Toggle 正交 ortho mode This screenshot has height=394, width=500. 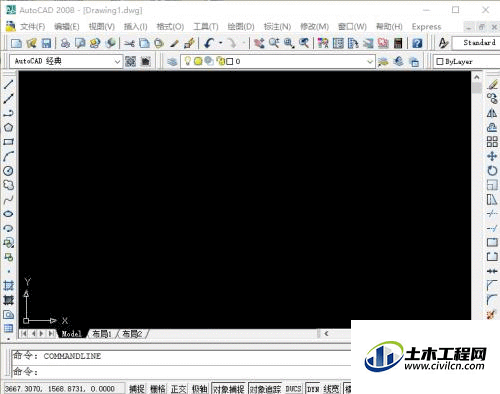[178, 389]
